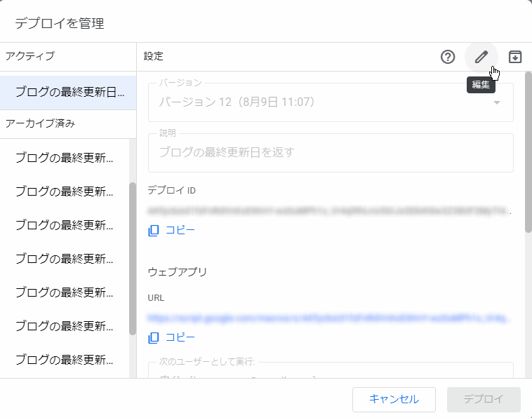Screen dimensions: 532x418
Task: Select the active ブログの最終更新日 deployment
Action: click(68, 93)
